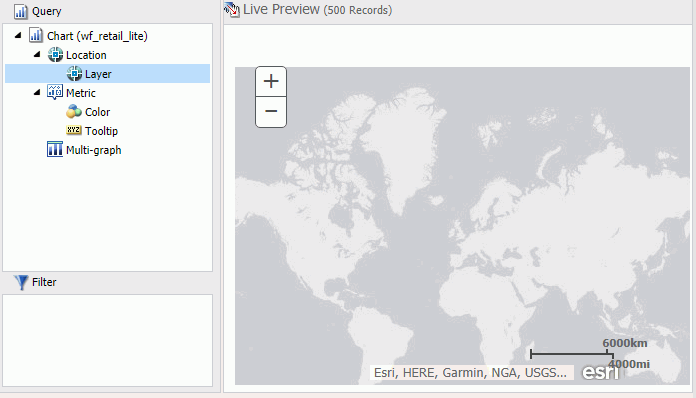Zoom out on the map

(271, 112)
